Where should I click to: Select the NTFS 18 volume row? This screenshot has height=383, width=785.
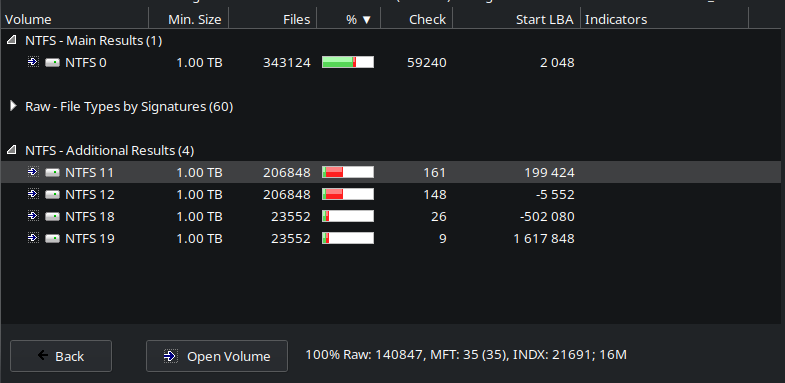[391, 216]
